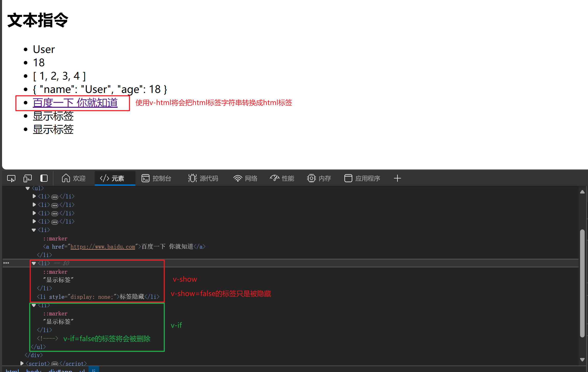Activate the inspect element picker tool
588x372 pixels.
11,178
